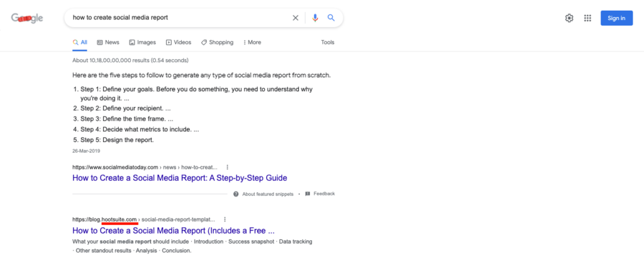The width and height of the screenshot is (644, 260).
Task: Open the three-dot menu beside socialmediatoday URL
Action: [227, 168]
